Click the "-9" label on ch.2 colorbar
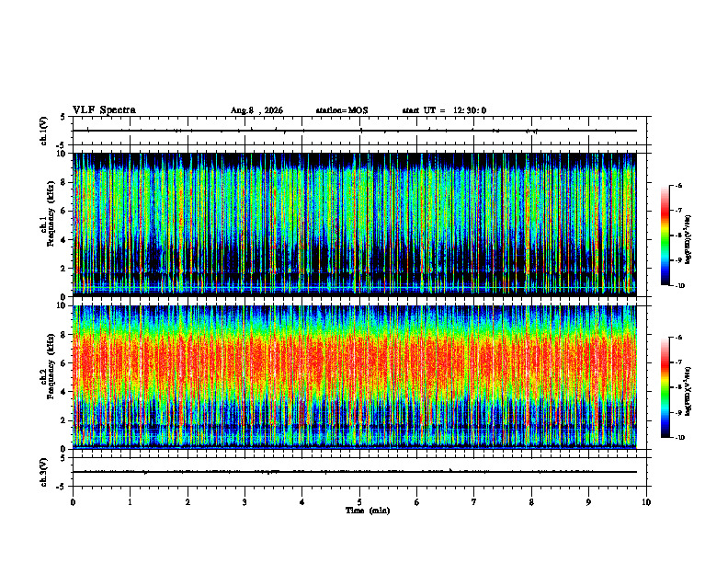The height and width of the screenshot is (563, 728). (x=678, y=412)
